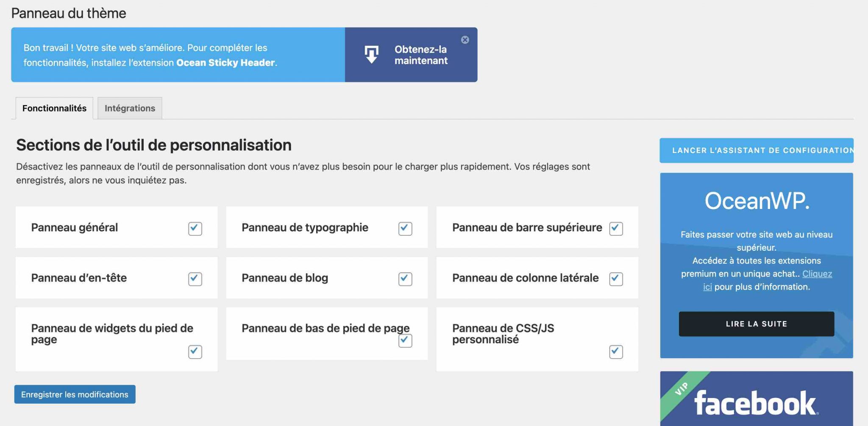Select the Fonctionnalités tab
The width and height of the screenshot is (868, 426).
tap(54, 108)
